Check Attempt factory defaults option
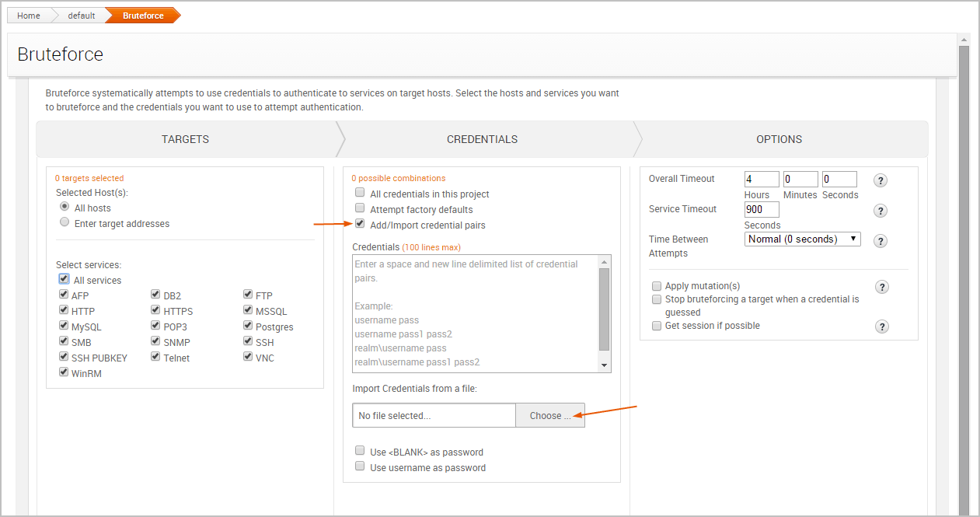The height and width of the screenshot is (517, 980). (360, 208)
